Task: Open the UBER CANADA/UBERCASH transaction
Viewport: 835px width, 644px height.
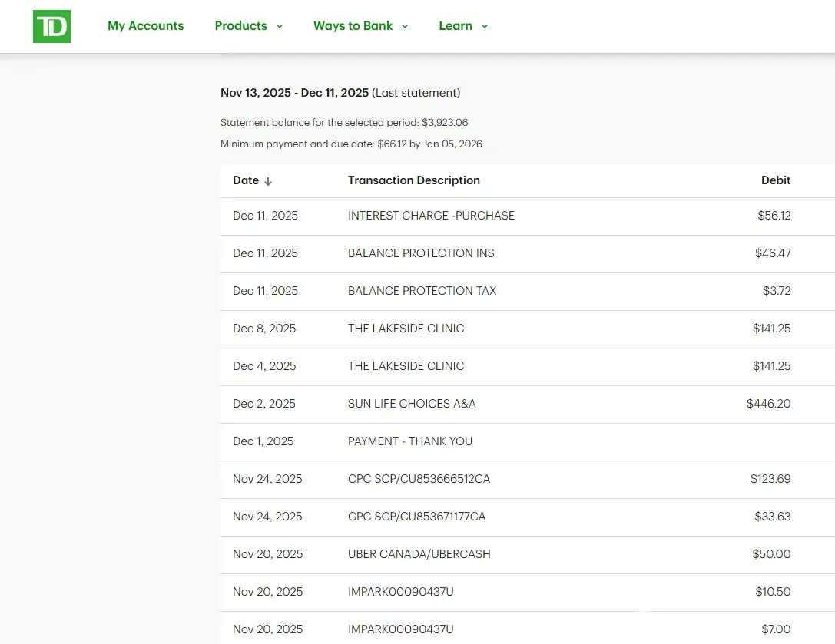Action: [x=419, y=554]
